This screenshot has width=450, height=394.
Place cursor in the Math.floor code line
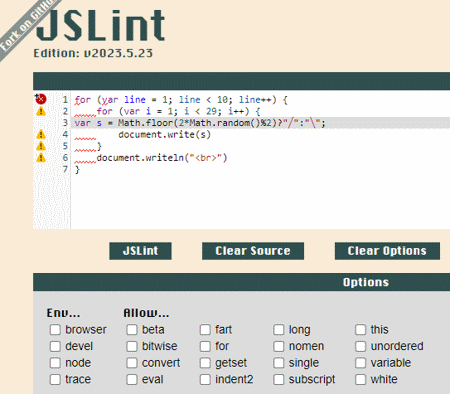click(x=200, y=123)
